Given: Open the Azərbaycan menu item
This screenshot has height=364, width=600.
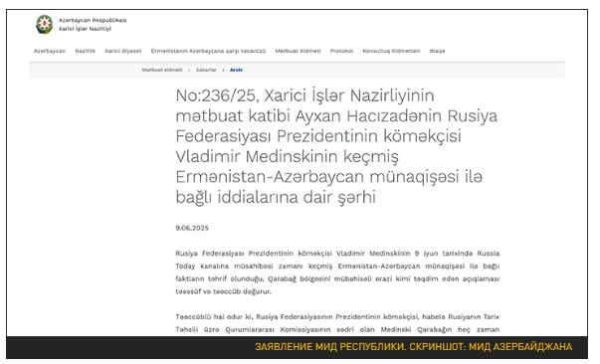Looking at the screenshot, I should (50, 51).
